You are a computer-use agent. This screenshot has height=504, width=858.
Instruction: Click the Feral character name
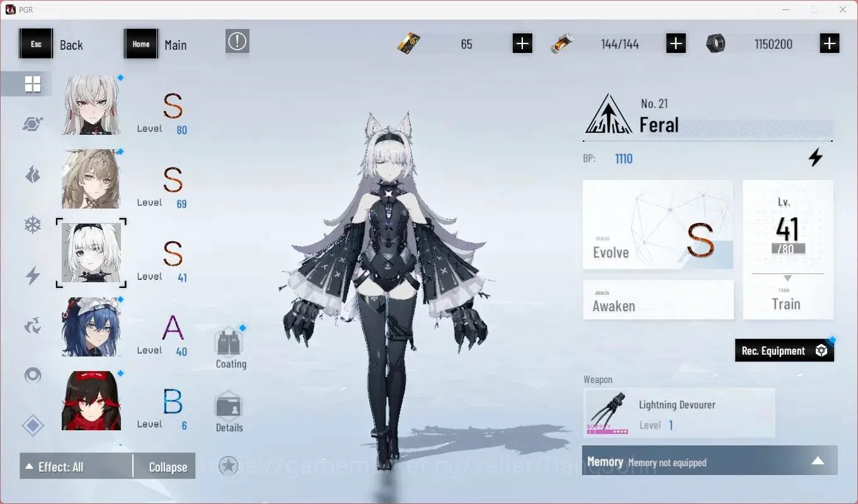(659, 125)
